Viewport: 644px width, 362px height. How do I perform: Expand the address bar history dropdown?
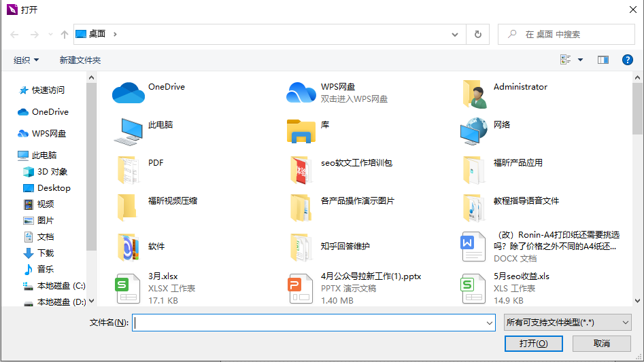click(455, 35)
